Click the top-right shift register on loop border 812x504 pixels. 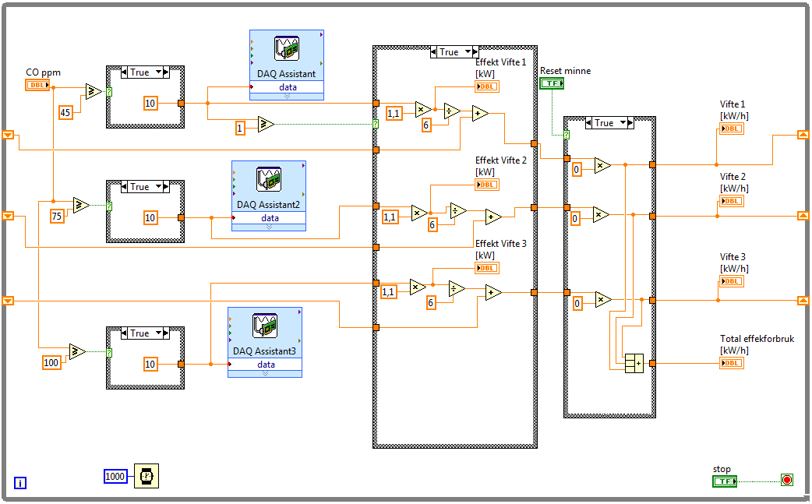coord(803,135)
